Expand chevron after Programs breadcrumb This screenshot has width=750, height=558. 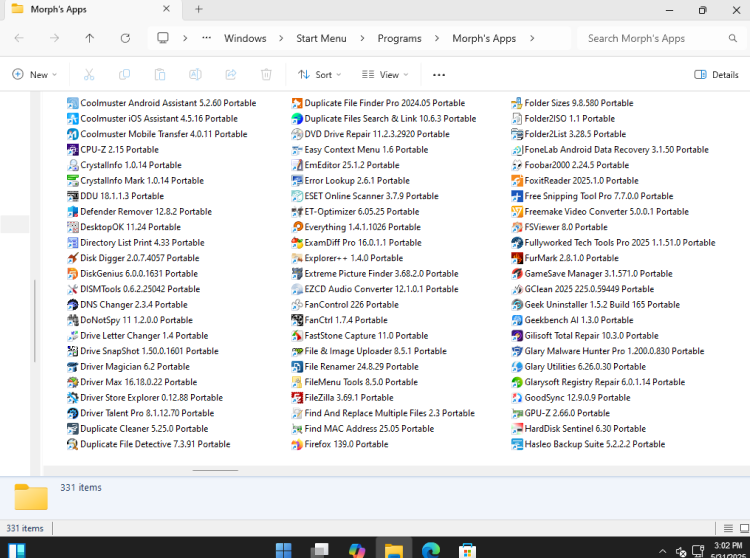(x=437, y=38)
